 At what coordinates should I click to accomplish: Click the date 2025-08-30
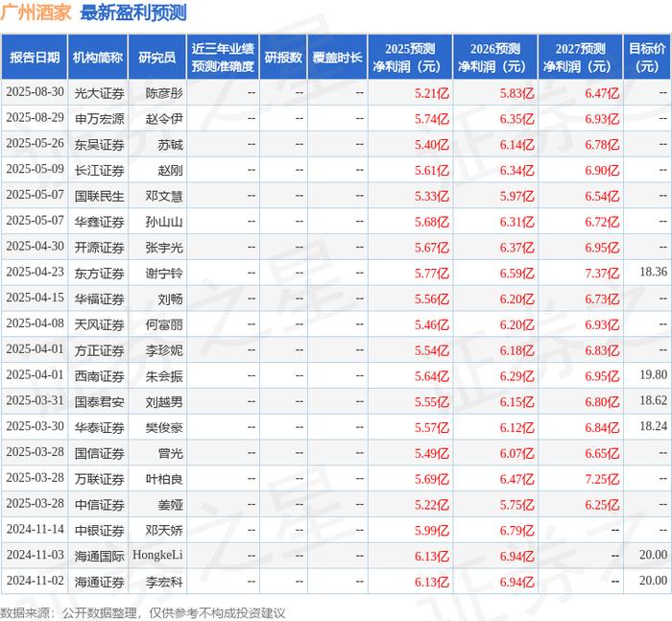pyautogui.click(x=36, y=92)
